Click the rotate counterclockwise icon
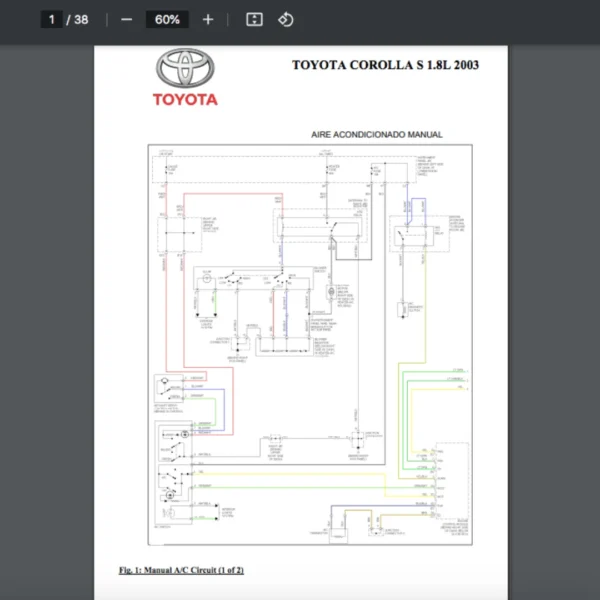The width and height of the screenshot is (600, 600). click(x=286, y=19)
